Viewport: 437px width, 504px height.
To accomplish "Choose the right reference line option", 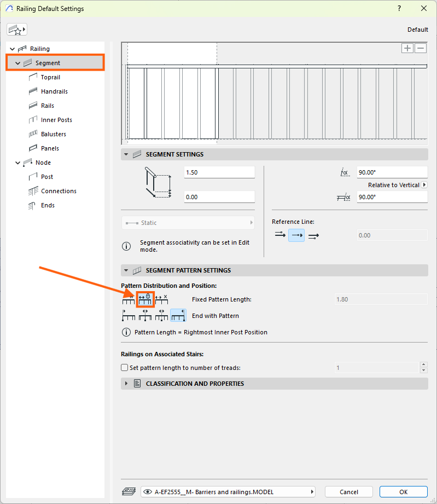I will coord(313,235).
